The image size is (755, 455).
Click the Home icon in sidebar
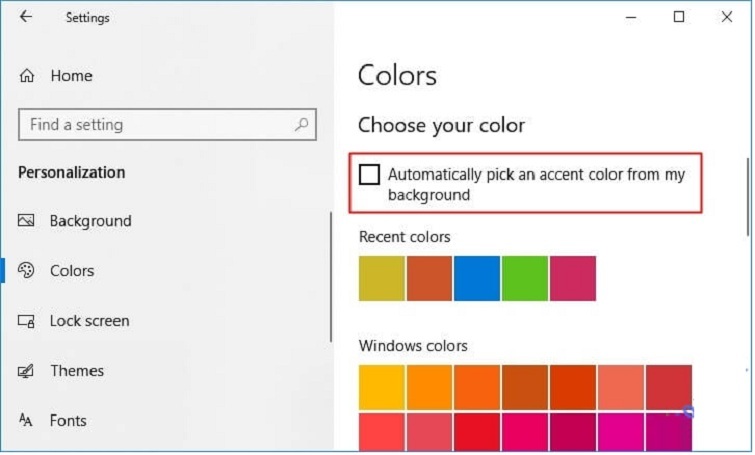click(x=27, y=76)
